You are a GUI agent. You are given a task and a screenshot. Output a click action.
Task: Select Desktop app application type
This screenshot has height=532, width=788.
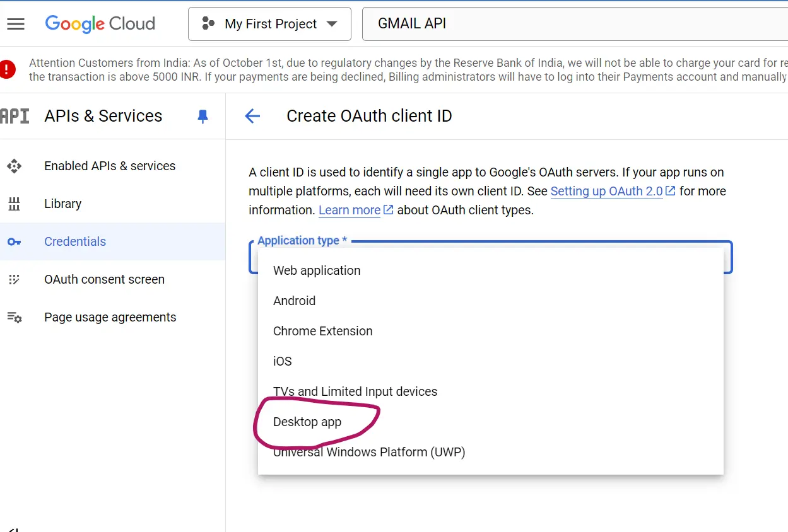(x=491, y=422)
